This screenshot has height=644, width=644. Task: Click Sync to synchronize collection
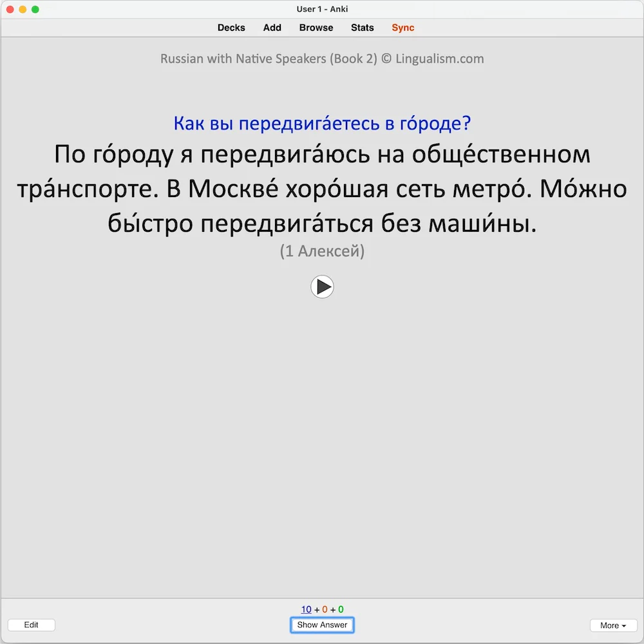pos(403,28)
